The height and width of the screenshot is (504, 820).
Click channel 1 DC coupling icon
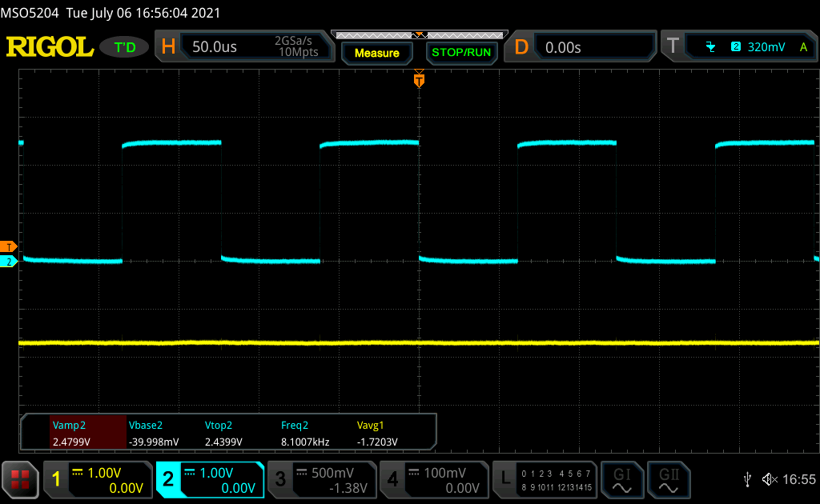[x=78, y=472]
